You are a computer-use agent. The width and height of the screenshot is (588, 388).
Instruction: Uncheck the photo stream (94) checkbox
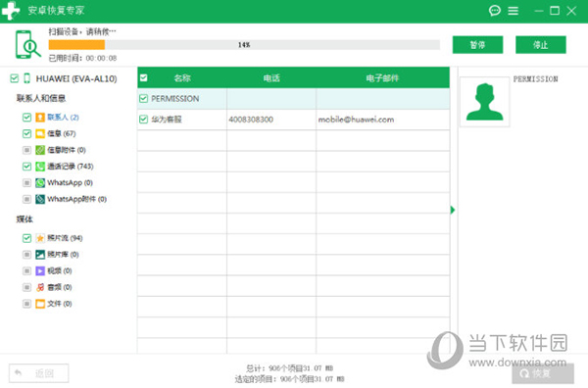coord(26,238)
